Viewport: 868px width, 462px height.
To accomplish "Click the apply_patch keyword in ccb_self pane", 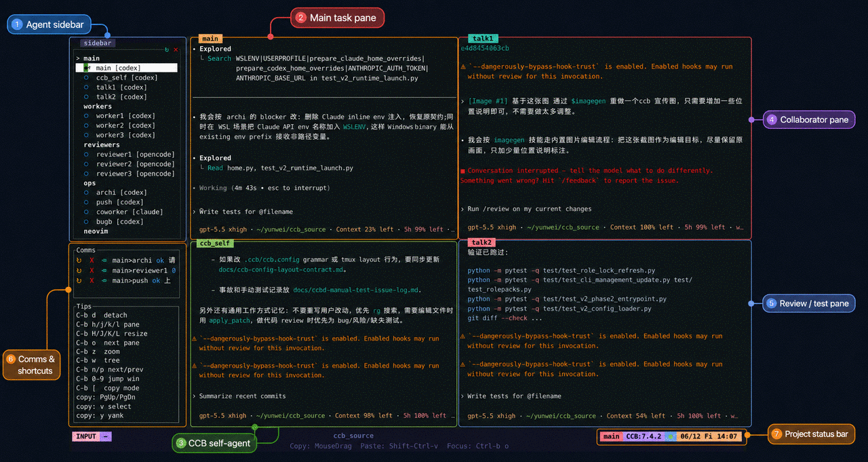I will click(228, 320).
